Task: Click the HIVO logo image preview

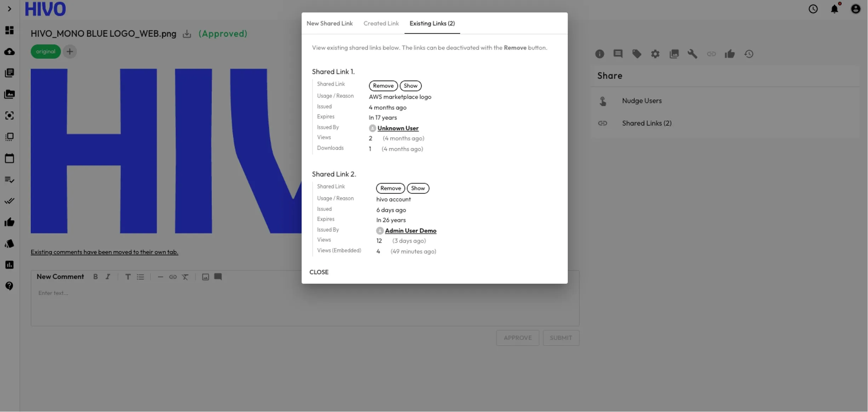Action: [166, 151]
